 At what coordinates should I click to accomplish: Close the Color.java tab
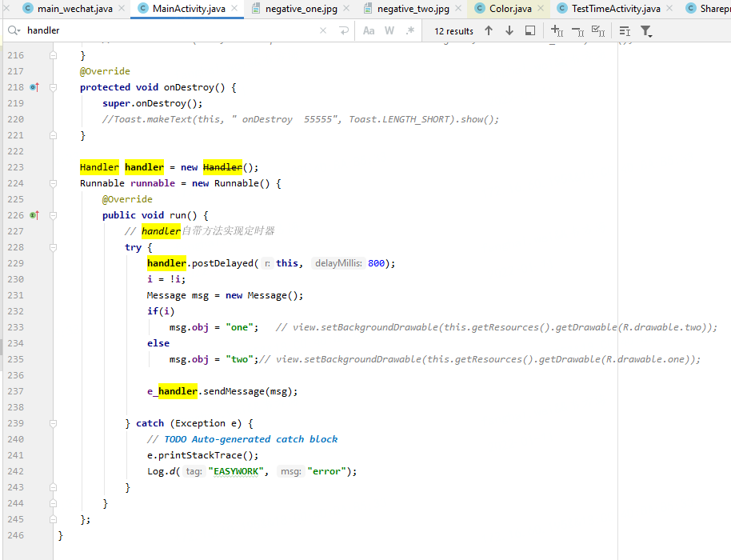click(541, 8)
